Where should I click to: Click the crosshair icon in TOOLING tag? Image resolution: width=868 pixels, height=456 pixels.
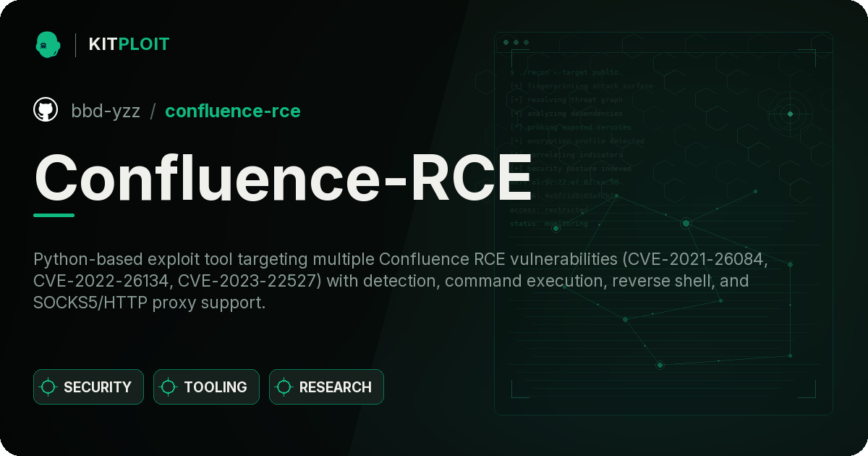point(169,387)
